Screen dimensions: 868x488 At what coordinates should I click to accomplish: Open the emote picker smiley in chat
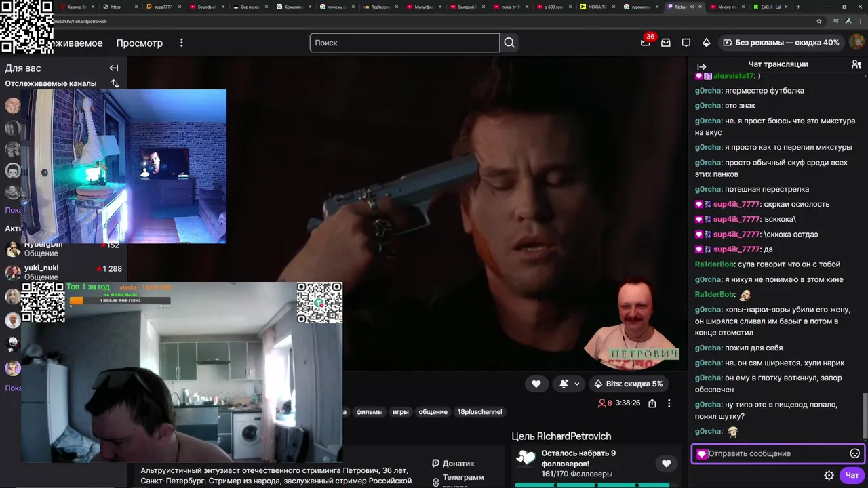coord(855,453)
